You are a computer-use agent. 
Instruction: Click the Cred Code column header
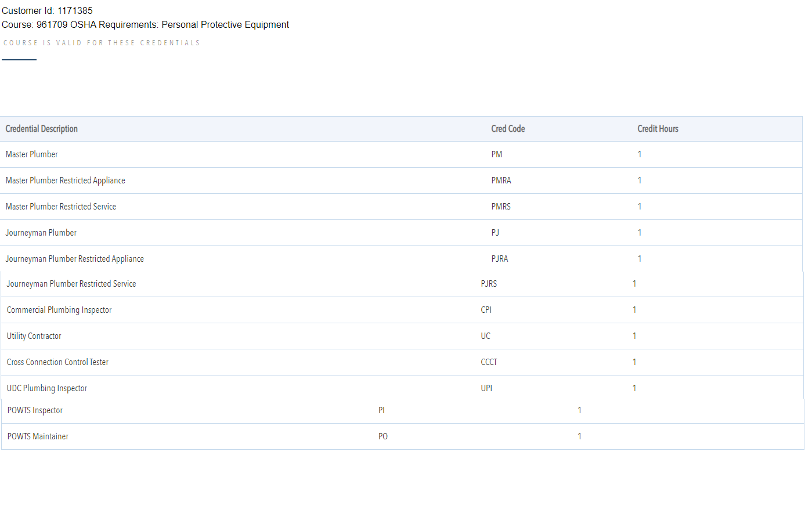tap(508, 129)
